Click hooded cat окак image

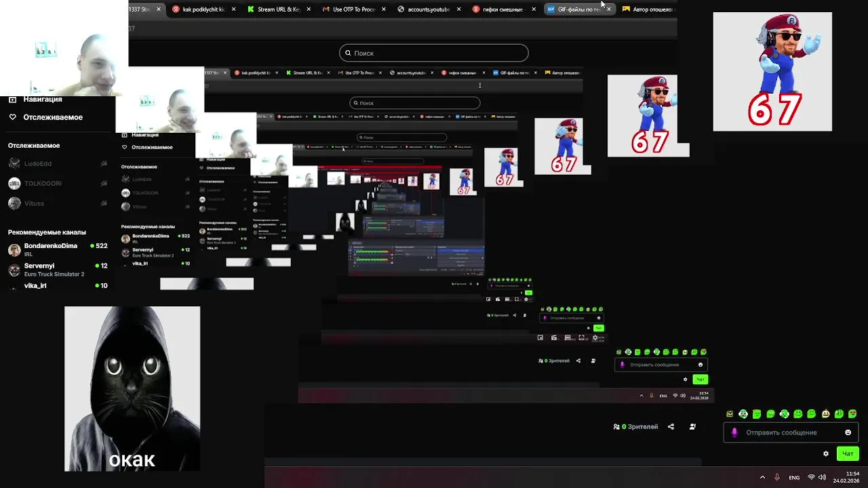point(132,388)
